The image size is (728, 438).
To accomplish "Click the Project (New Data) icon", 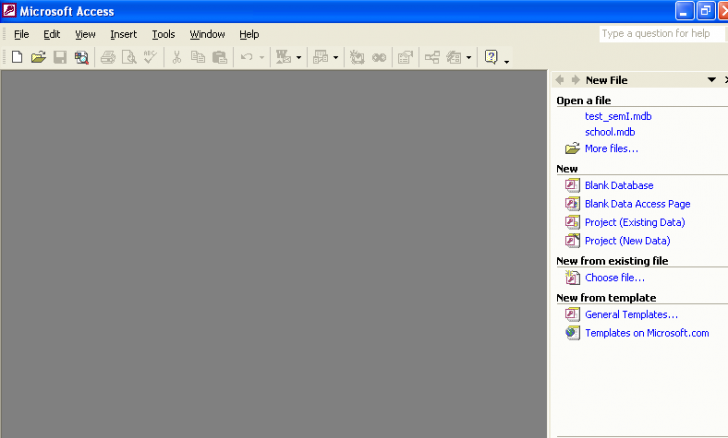I will (x=572, y=241).
